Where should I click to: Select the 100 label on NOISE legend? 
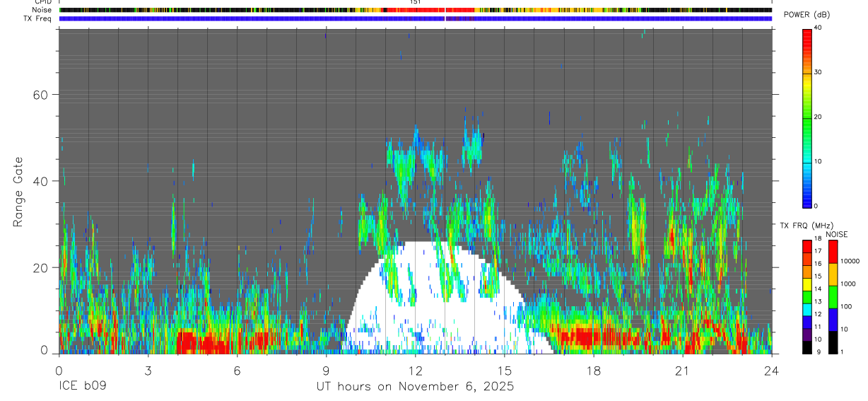click(847, 306)
